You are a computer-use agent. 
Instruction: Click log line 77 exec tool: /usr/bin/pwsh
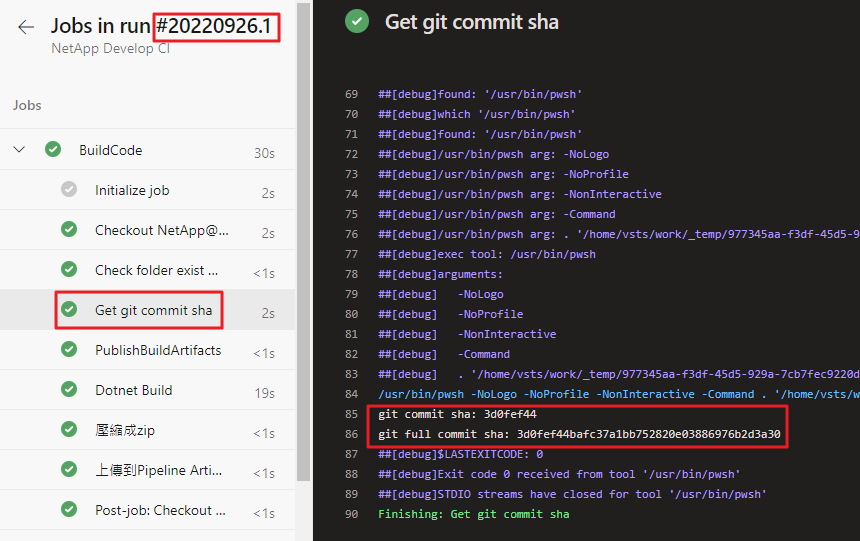(487, 255)
